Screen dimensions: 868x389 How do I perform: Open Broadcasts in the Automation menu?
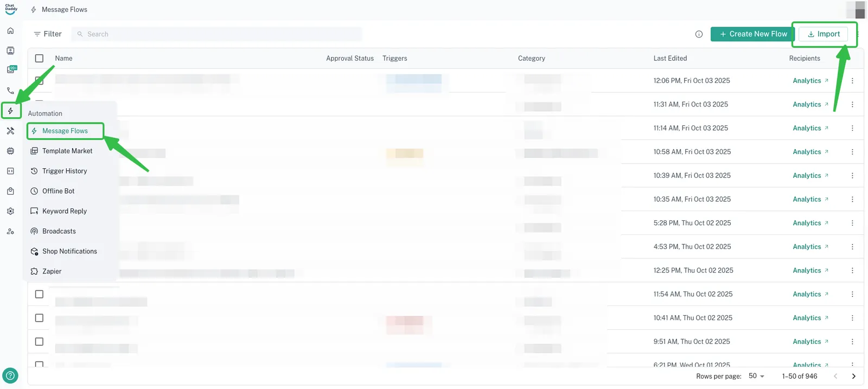(x=59, y=231)
